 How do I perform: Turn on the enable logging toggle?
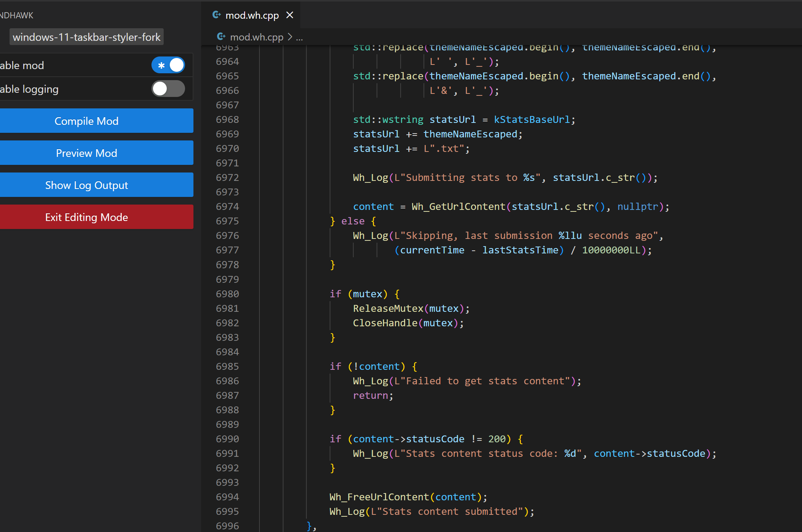[x=168, y=89]
